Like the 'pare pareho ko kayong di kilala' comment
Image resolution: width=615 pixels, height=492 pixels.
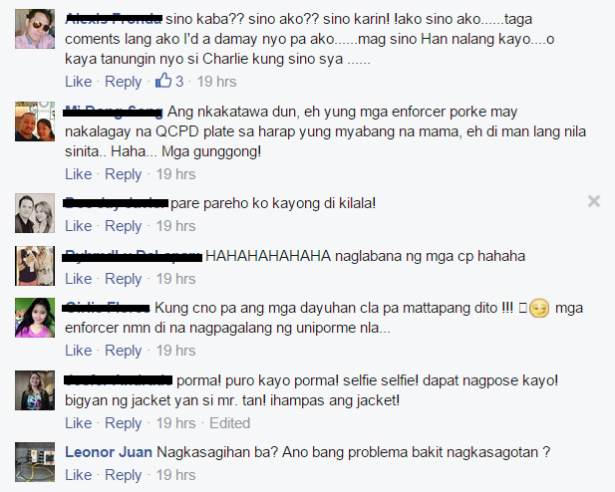coord(78,226)
